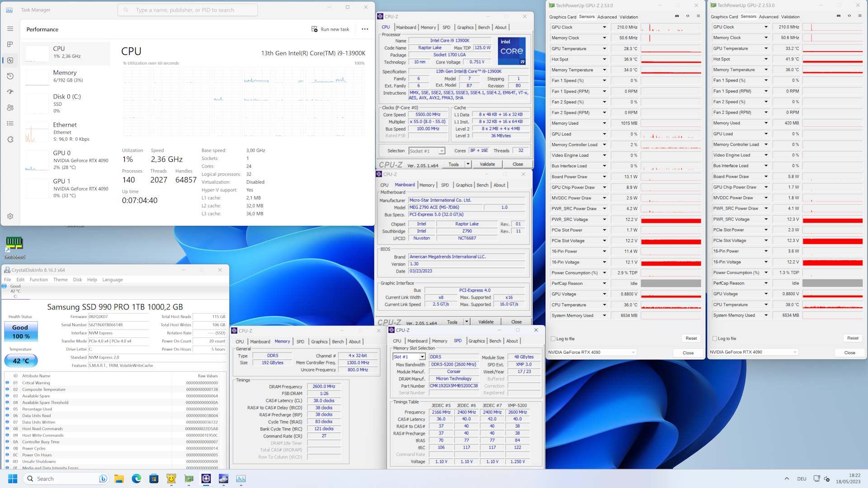Open CPU Temperature dropdown in right GPU-Z

click(766, 305)
